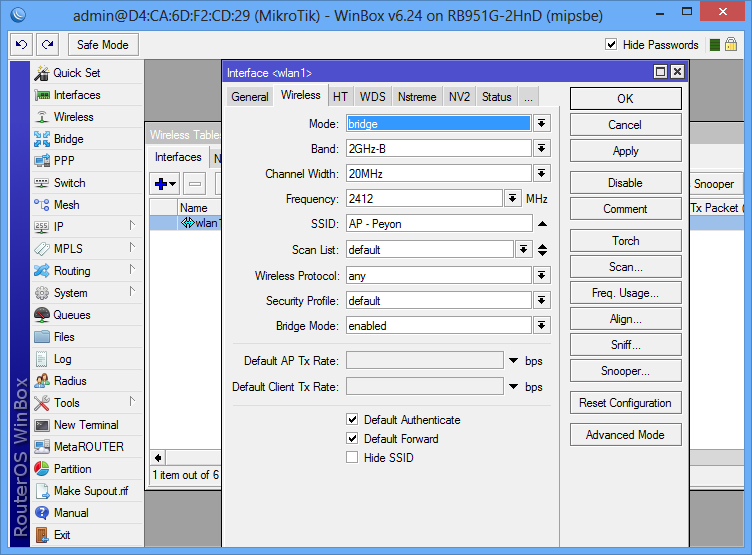Collapse the SSID field with up arrow

[x=542, y=224]
